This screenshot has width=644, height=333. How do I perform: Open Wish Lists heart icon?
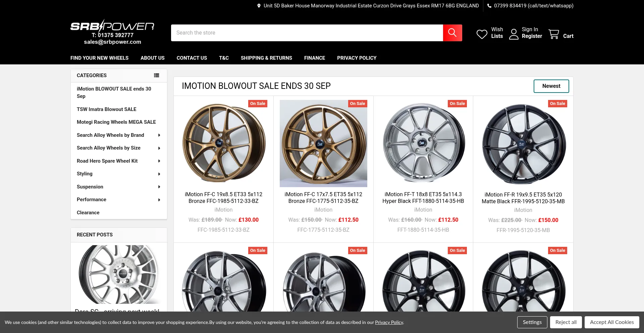click(482, 34)
